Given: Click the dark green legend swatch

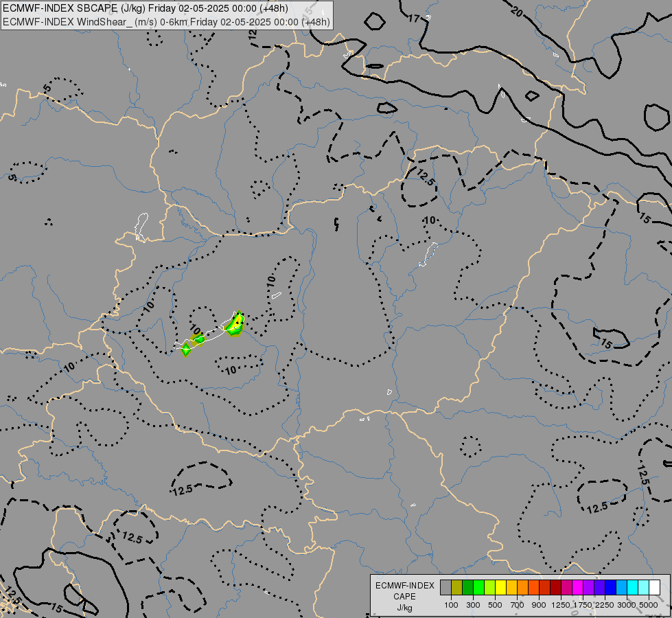Looking at the screenshot, I should (x=467, y=588).
